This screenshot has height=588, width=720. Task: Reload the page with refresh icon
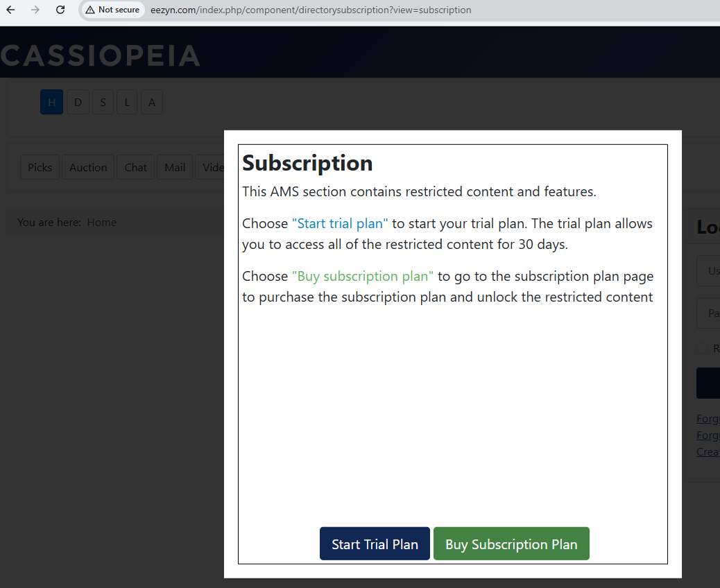click(x=60, y=10)
